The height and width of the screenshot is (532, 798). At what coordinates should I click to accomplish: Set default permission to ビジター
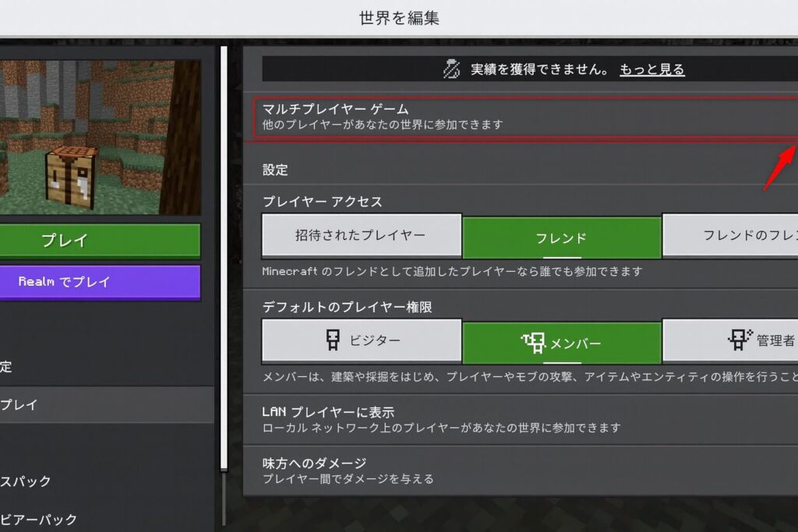pos(362,340)
